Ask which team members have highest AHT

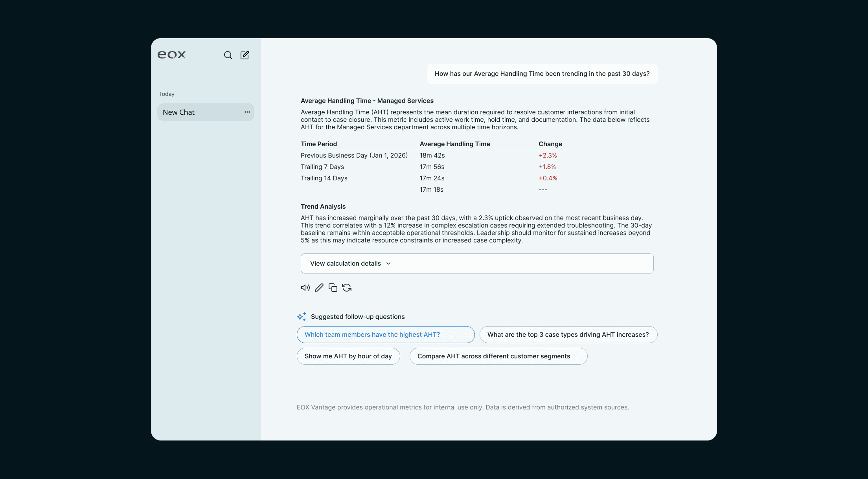coord(385,335)
